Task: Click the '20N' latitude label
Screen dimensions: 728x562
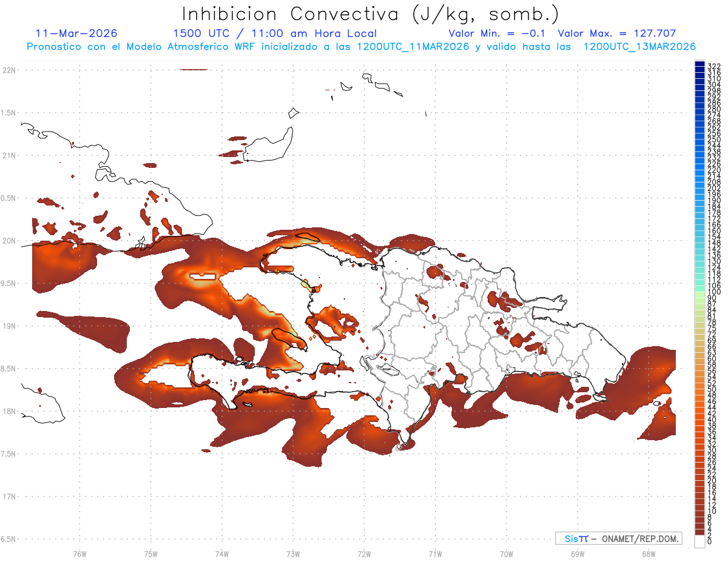Action: pyautogui.click(x=9, y=241)
